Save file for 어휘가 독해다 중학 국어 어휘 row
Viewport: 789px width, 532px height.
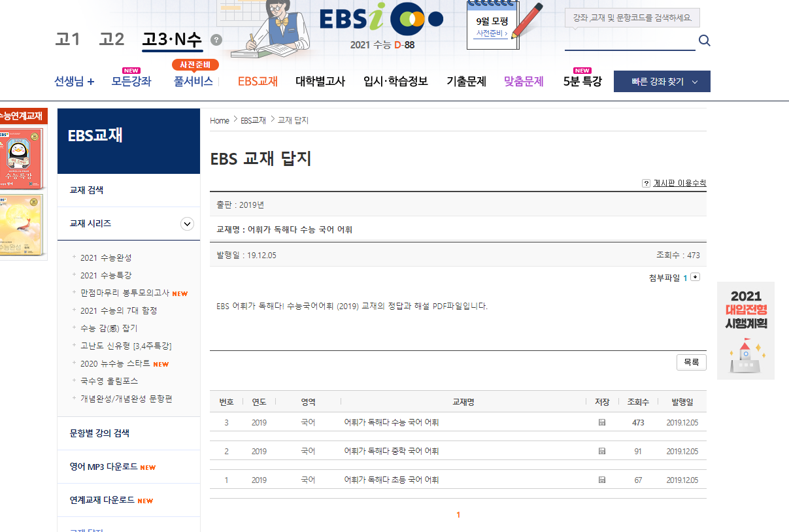click(x=602, y=452)
